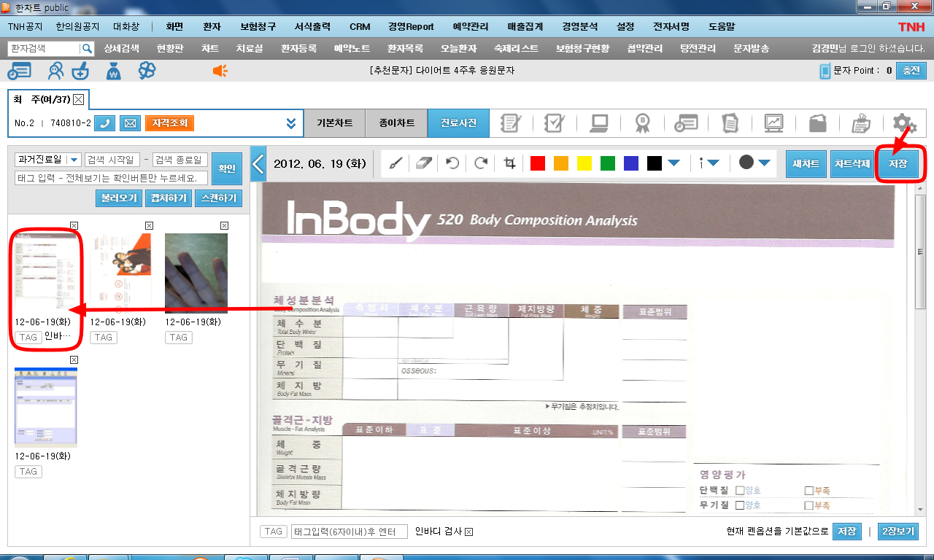The image size is (934, 560).
Task: Pick the yellow color swatch
Action: click(x=584, y=163)
